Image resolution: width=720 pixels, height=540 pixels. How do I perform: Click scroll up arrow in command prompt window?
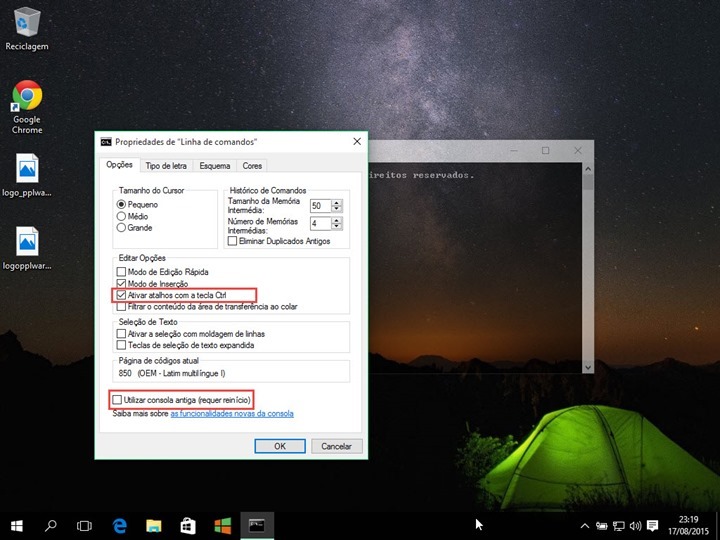(588, 169)
